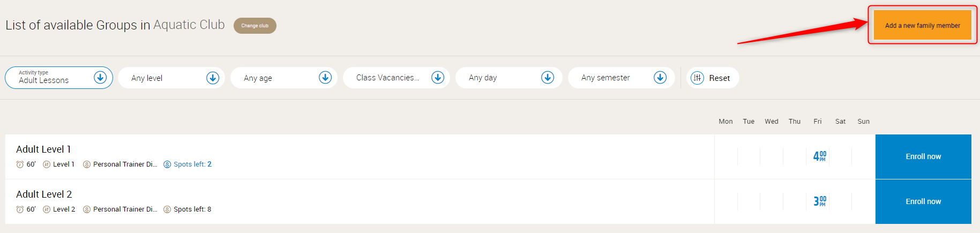Viewport: 980px width, 233px height.
Task: Click clock duration icon for Adult Level 2
Action: coord(20,209)
